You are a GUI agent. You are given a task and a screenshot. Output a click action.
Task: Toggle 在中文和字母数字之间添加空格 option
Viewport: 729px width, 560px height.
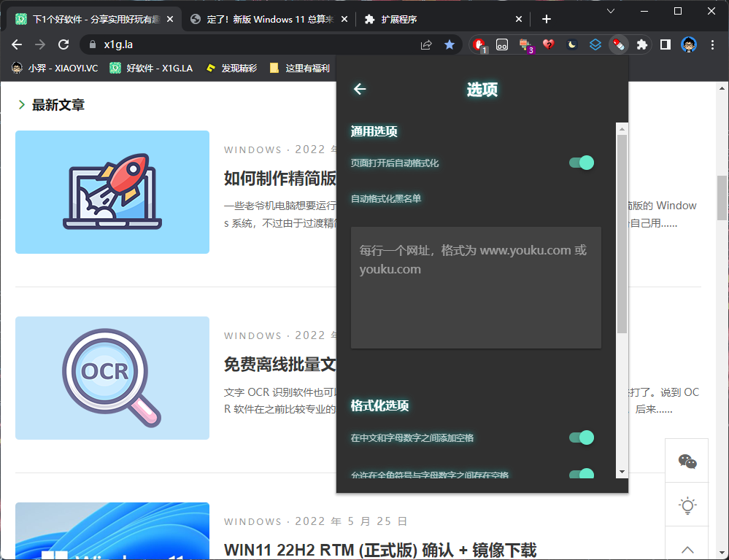(x=580, y=437)
